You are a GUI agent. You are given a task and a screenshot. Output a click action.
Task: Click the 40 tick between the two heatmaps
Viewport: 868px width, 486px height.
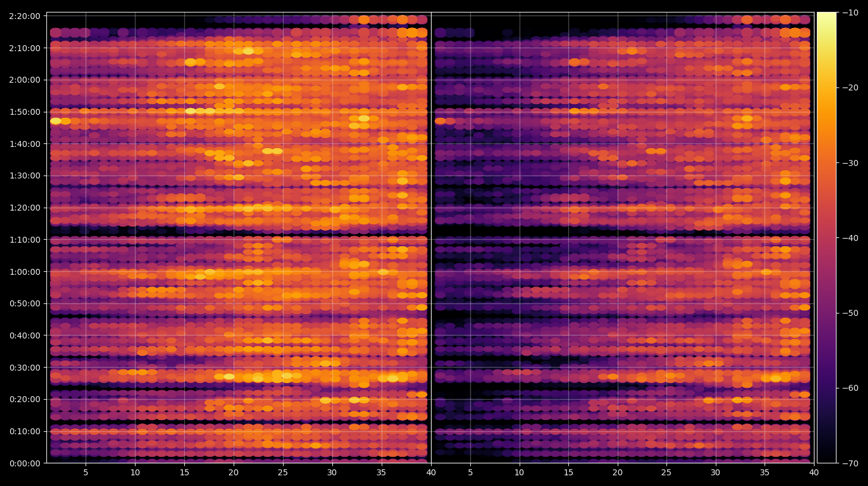point(431,473)
